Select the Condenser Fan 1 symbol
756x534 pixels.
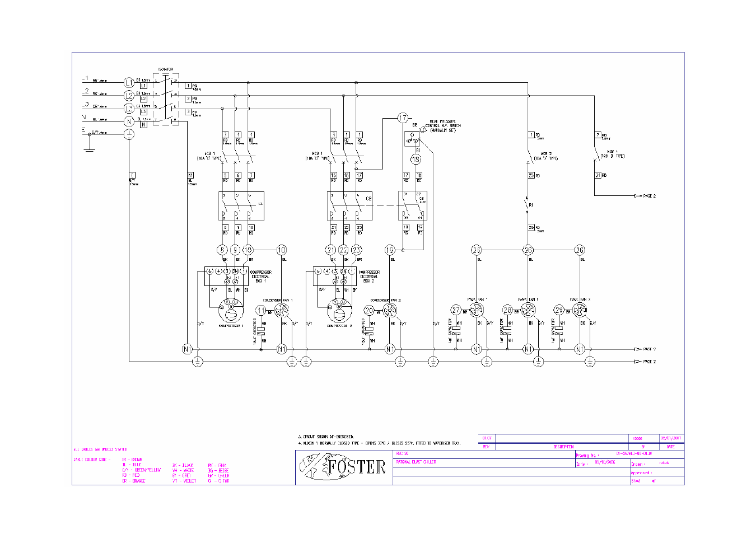pos(282,311)
